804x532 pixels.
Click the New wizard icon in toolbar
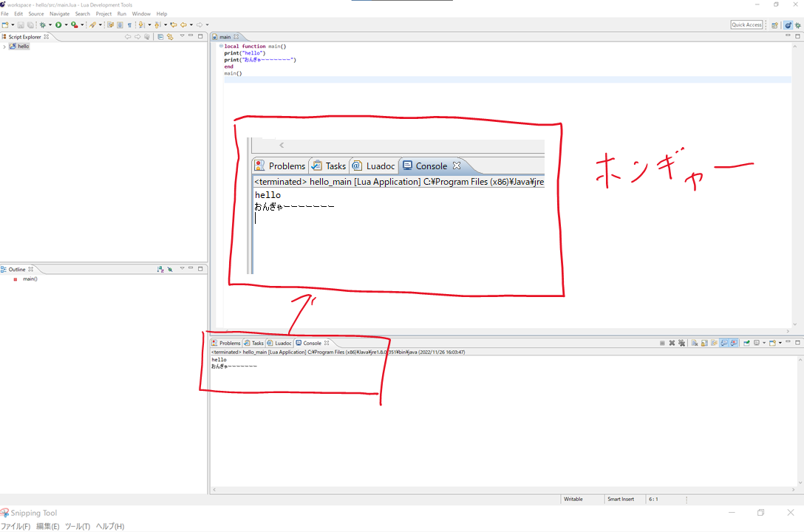pyautogui.click(x=5, y=24)
